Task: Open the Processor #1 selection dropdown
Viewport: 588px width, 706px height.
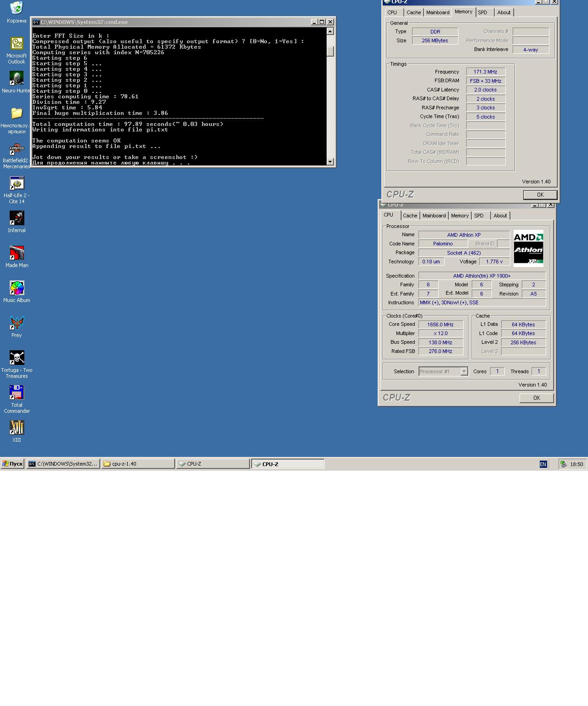Action: 443,371
